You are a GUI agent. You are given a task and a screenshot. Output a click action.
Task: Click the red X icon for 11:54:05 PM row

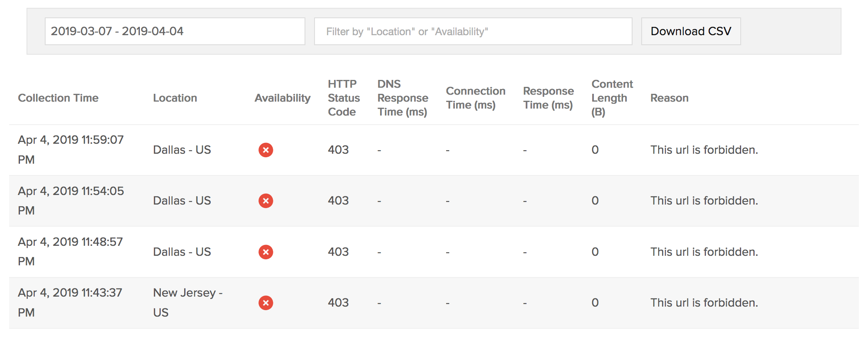click(265, 201)
